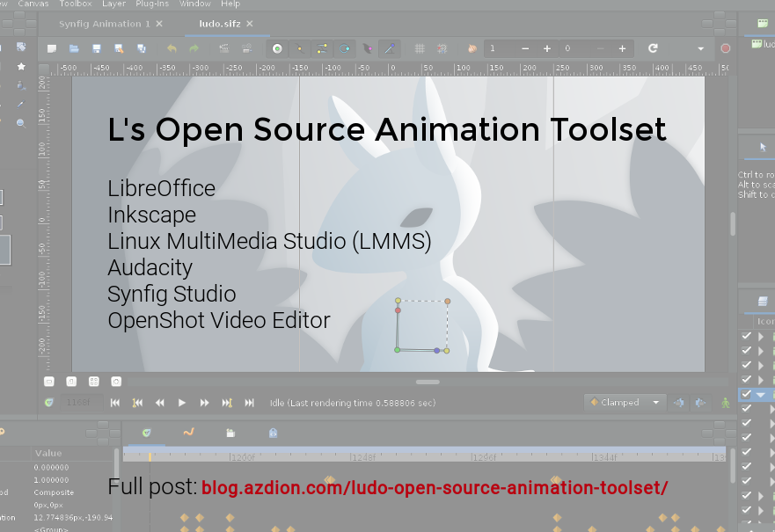This screenshot has height=532, width=775.
Task: Open the Clamped interpolation dropdown
Action: click(625, 403)
